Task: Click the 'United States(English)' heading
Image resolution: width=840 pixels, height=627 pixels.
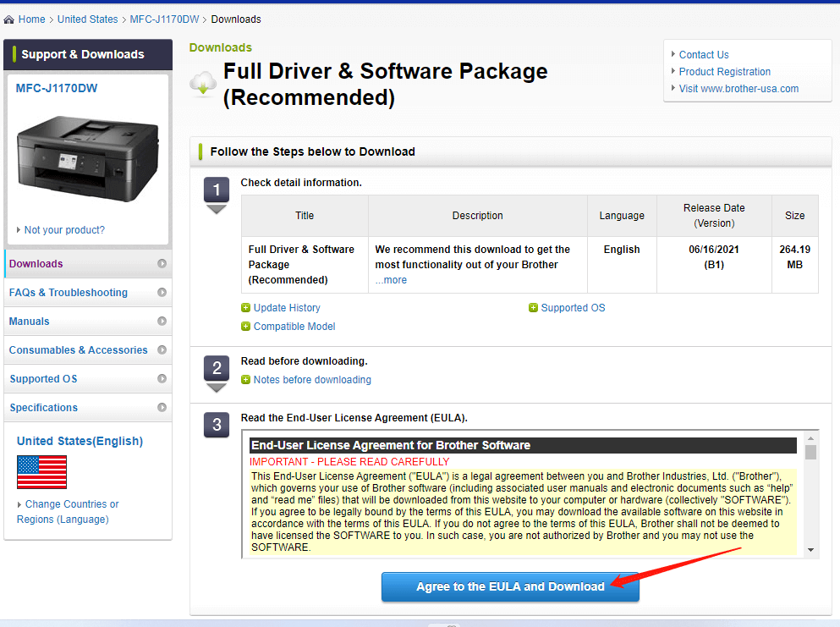Action: point(80,441)
